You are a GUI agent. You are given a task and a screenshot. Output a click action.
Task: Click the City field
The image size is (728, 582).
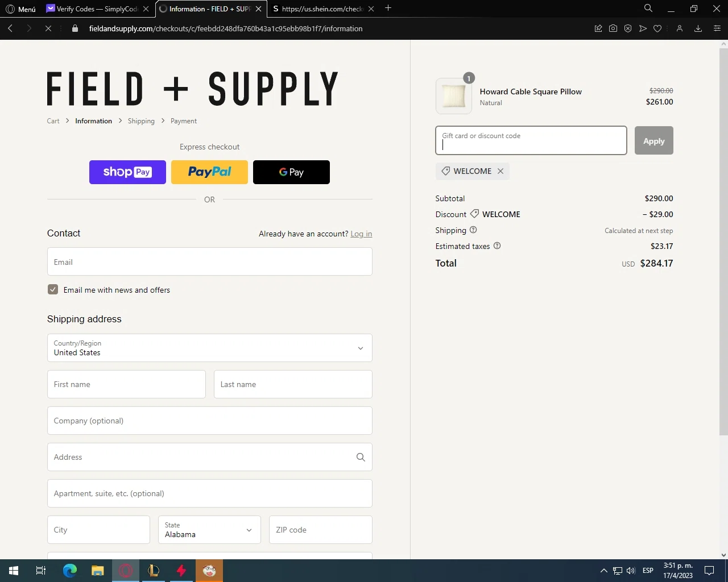(x=98, y=530)
